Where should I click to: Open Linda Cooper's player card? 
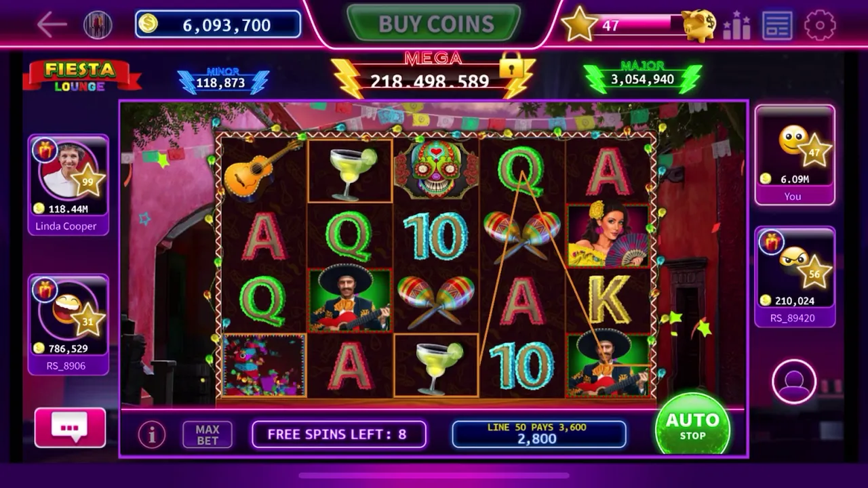(68, 185)
